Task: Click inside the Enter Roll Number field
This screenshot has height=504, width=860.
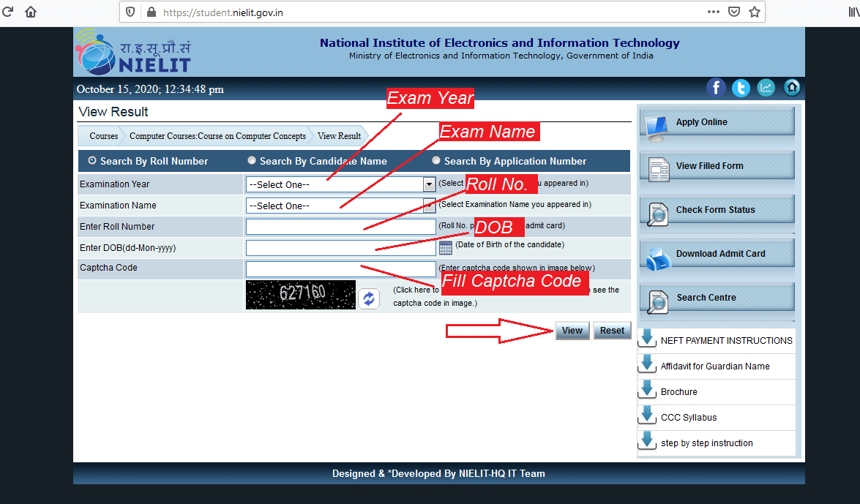Action: [x=340, y=227]
